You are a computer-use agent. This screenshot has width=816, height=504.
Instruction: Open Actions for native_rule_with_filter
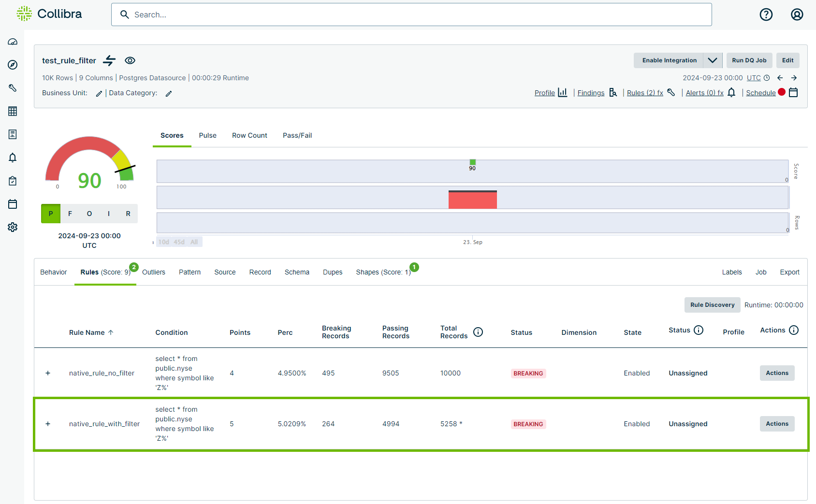[777, 424]
